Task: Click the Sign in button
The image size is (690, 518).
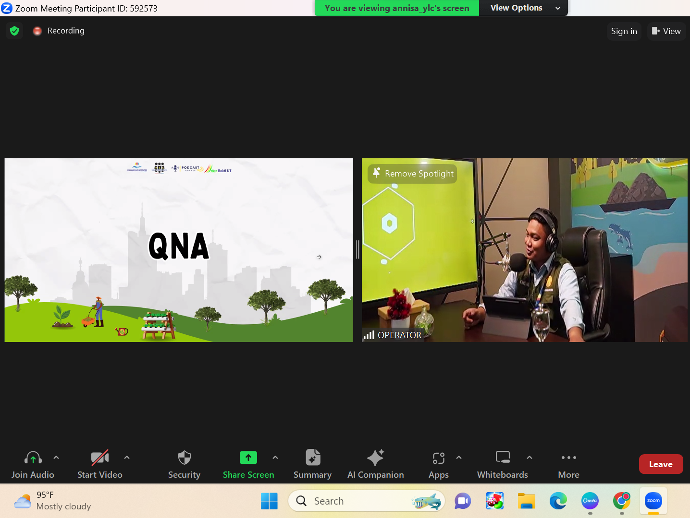Action: pos(624,31)
